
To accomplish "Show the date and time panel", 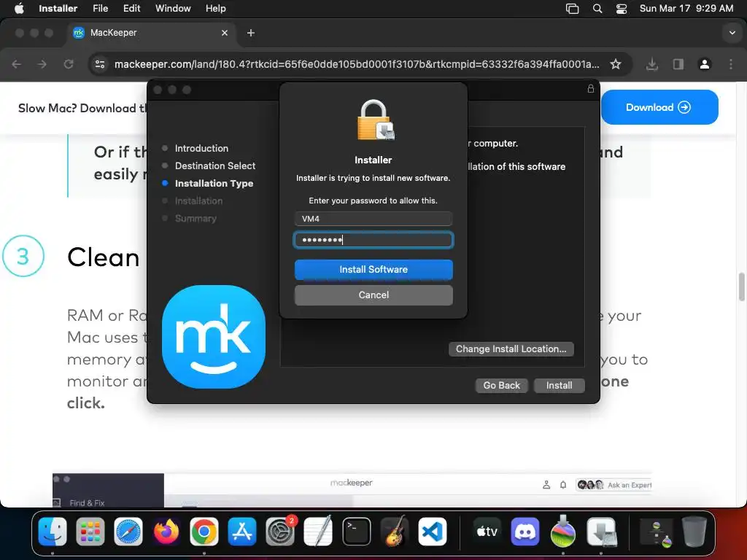I will click(x=686, y=9).
